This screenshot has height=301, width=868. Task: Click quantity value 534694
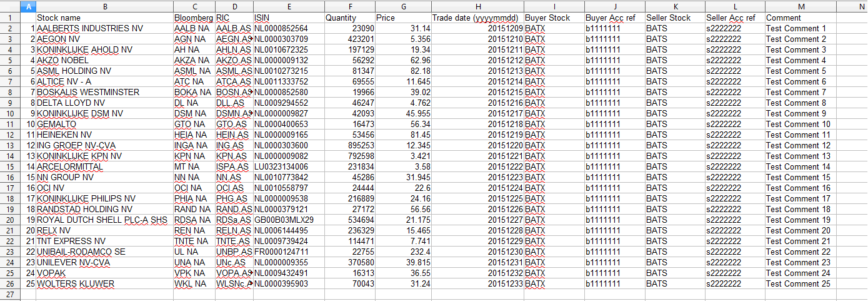tap(350, 220)
